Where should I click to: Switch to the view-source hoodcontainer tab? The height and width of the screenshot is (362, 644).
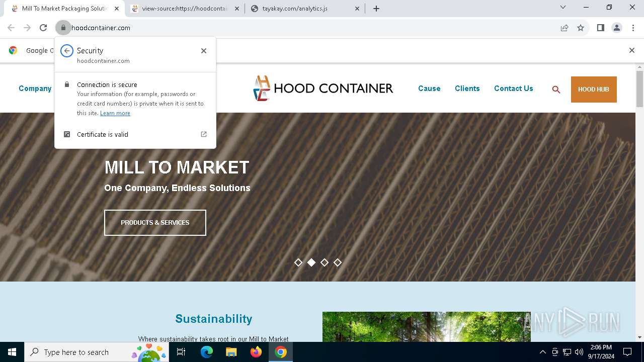click(185, 9)
